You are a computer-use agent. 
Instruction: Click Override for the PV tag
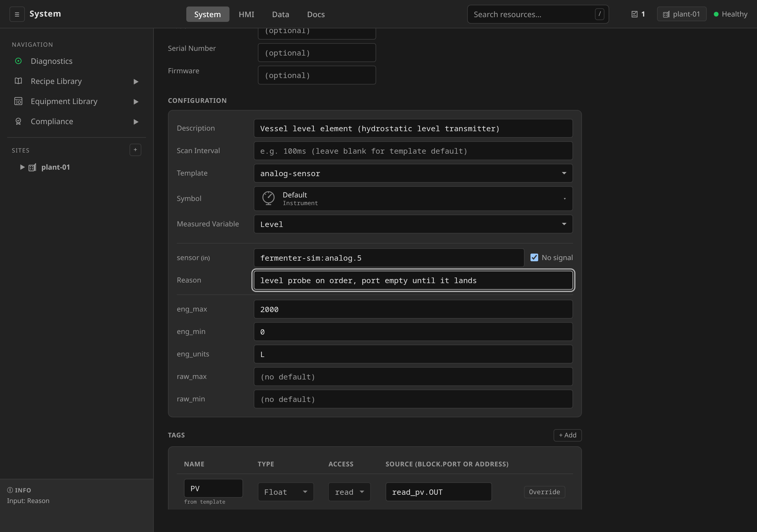tap(544, 492)
